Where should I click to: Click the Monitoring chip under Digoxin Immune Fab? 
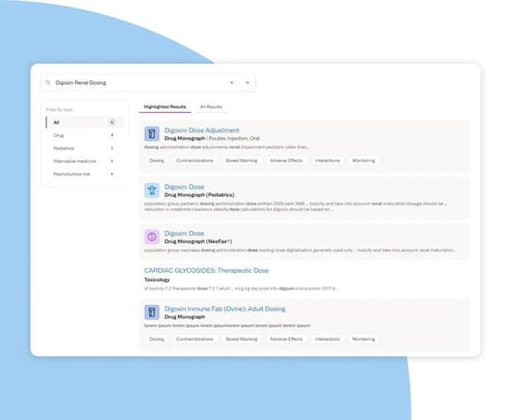364,339
